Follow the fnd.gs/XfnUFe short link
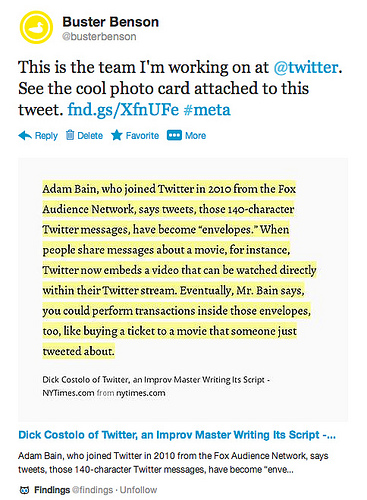This screenshot has height=500, width=367. tap(123, 110)
